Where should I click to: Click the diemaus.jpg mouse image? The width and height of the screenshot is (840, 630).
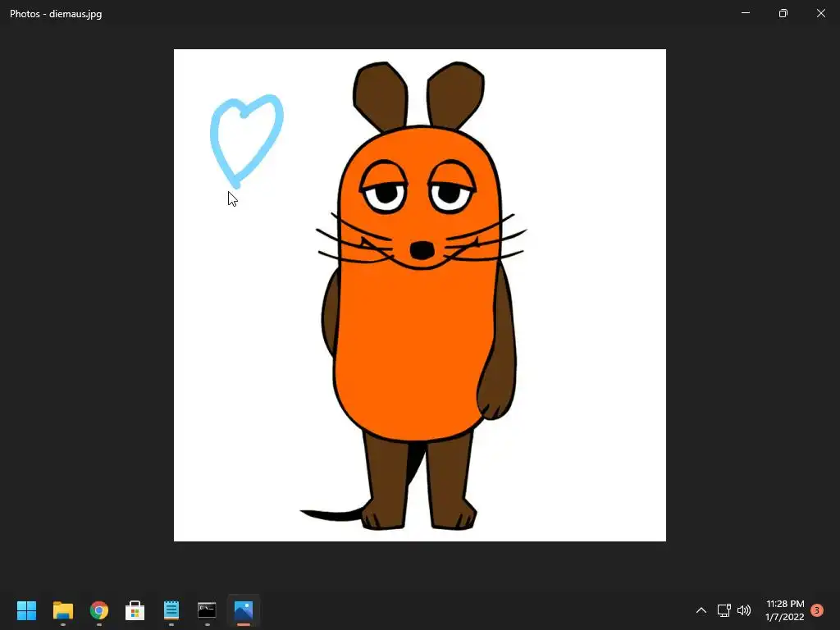click(420, 295)
